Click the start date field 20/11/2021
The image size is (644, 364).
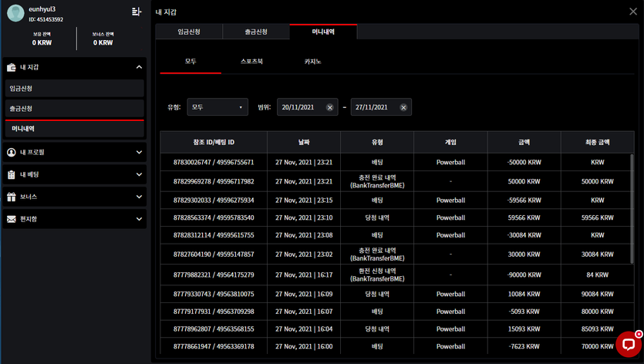click(x=308, y=107)
